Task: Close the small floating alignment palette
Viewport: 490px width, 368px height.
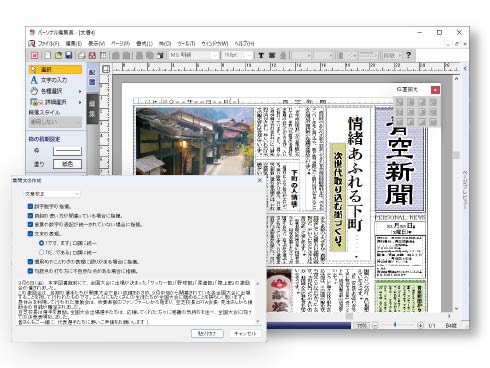Action: tap(435, 90)
